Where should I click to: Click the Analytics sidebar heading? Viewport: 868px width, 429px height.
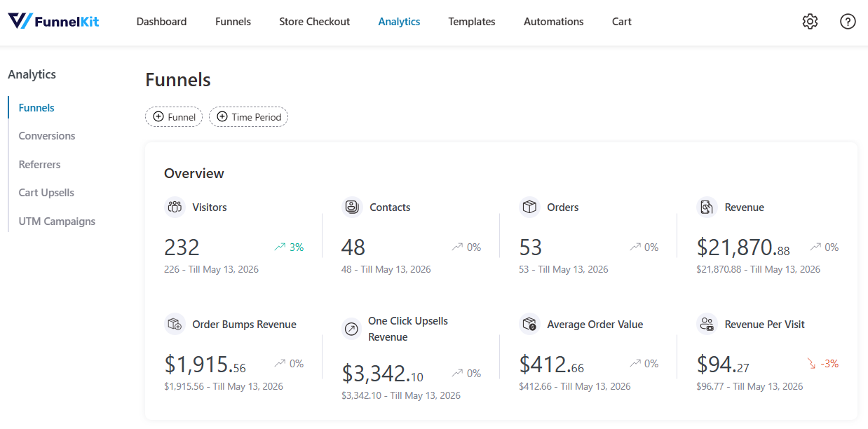(32, 74)
